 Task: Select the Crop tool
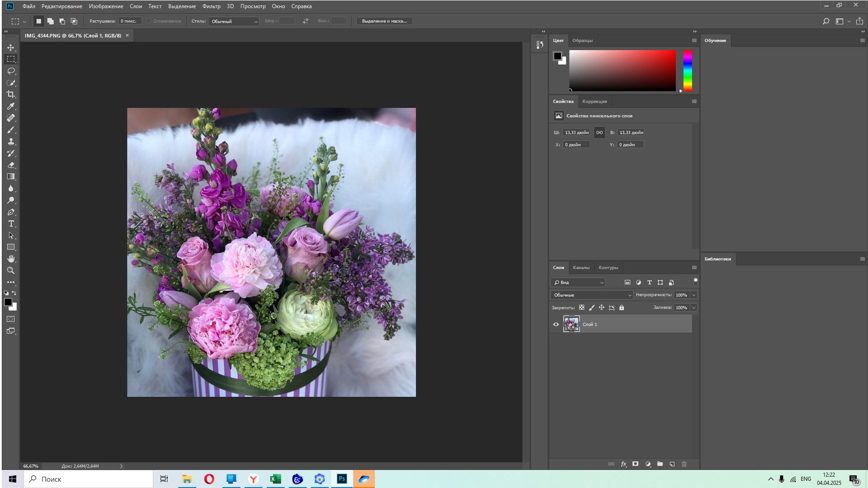click(x=11, y=95)
